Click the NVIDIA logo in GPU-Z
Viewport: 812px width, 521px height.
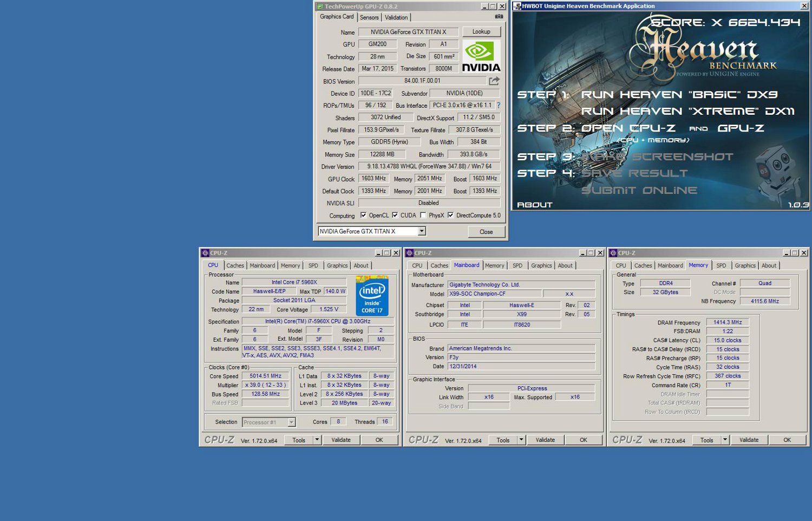481,56
